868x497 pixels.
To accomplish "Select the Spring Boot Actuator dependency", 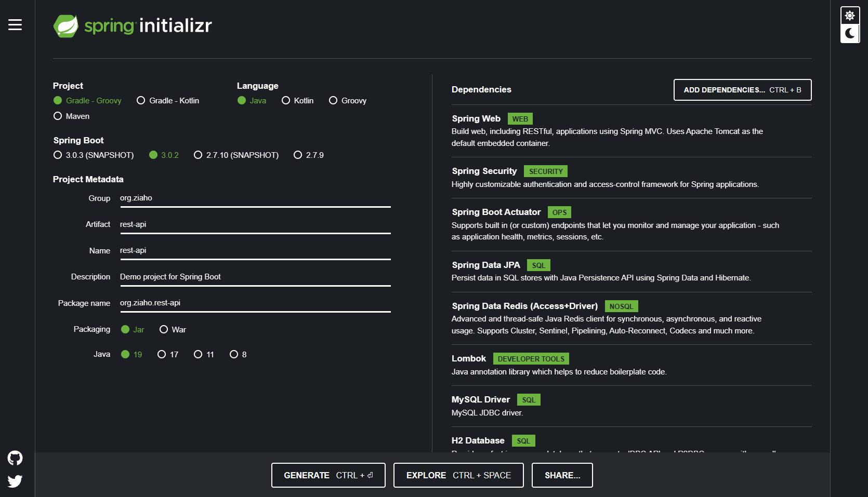I will [x=632, y=224].
